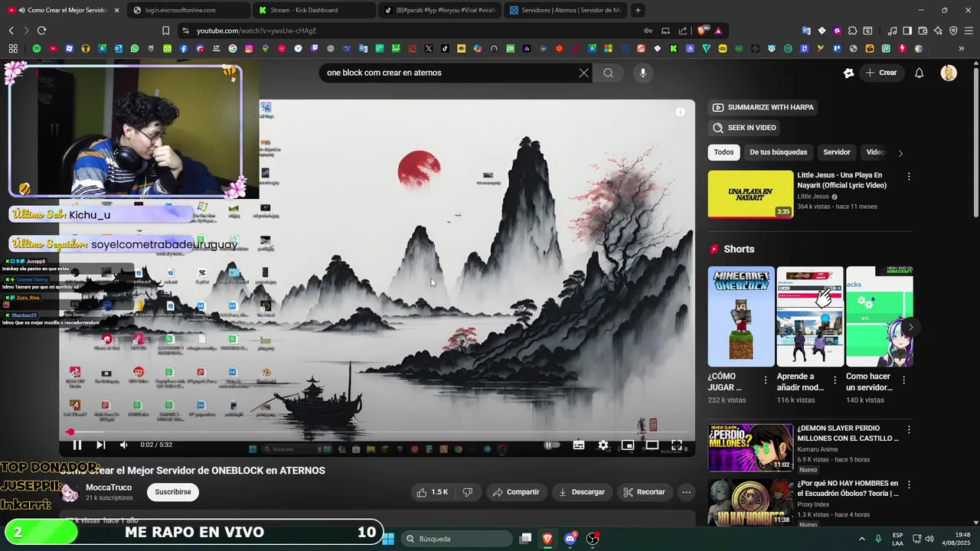Subscribe with the Suscribirse button
This screenshot has height=551, width=980.
173,492
